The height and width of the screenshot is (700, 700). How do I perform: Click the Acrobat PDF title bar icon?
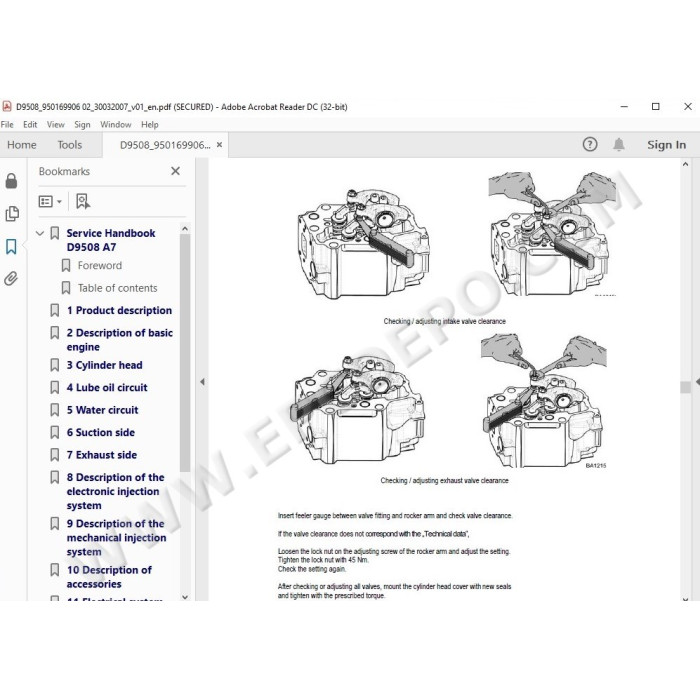7,106
